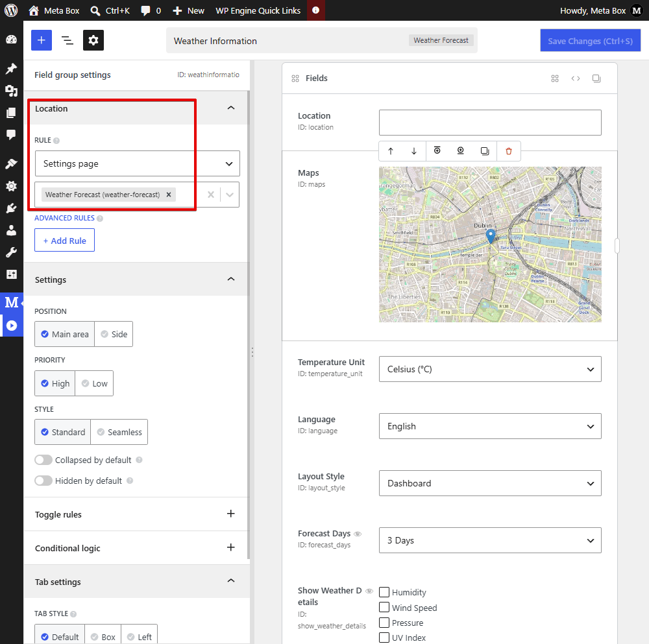Screen dimensions: 649x644
Task: Open the Settings page rule dropdown
Action: (x=137, y=163)
